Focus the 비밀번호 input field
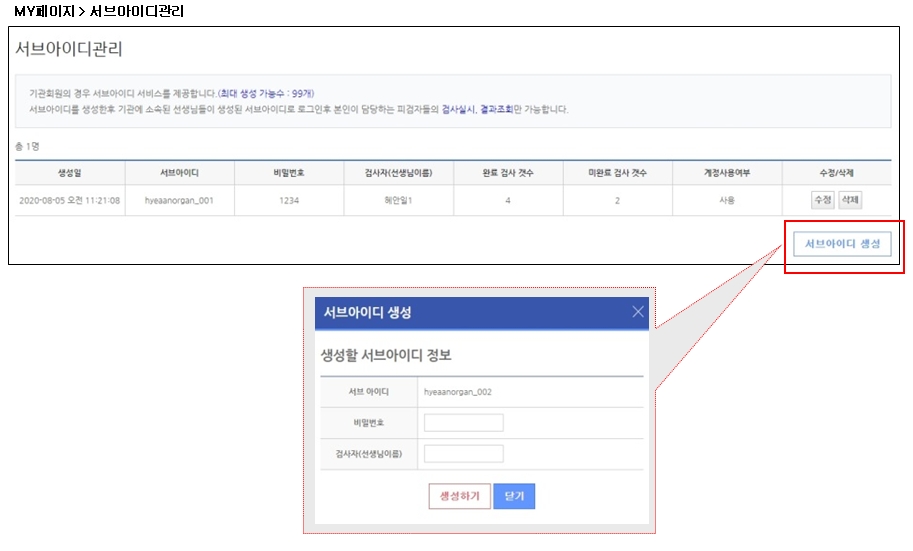 click(463, 423)
